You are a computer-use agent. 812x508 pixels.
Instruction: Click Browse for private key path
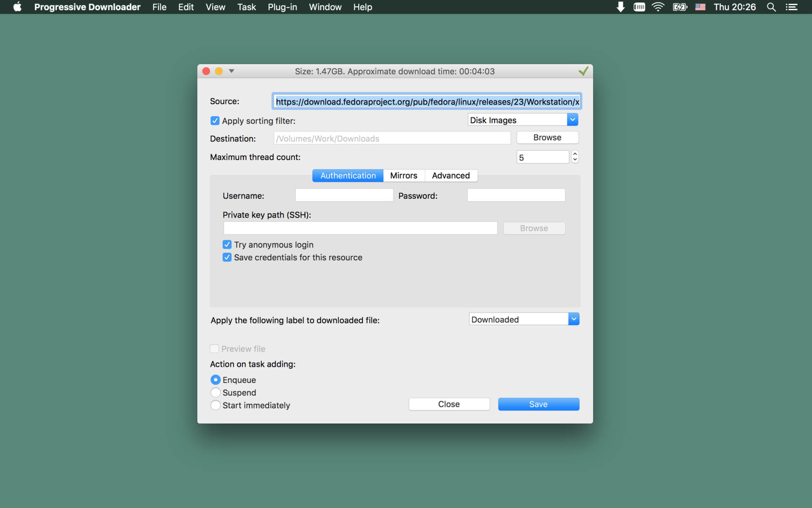(534, 228)
